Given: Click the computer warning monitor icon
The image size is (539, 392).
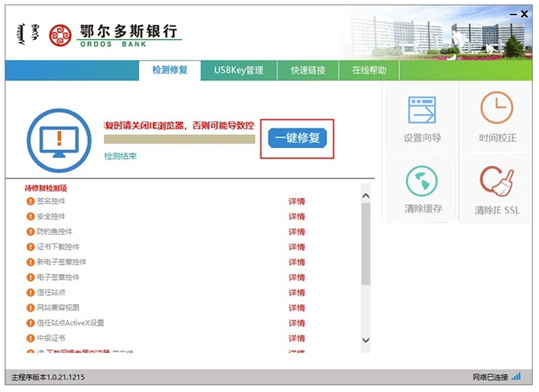Looking at the screenshot, I should point(59,141).
